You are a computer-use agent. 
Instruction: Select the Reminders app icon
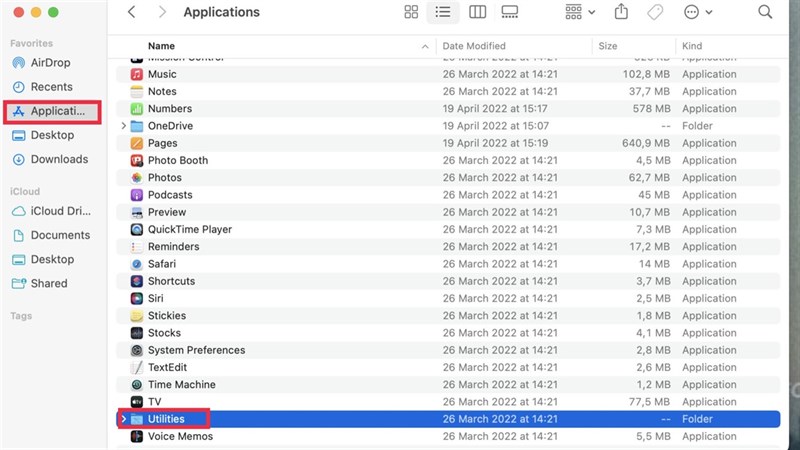(x=137, y=247)
